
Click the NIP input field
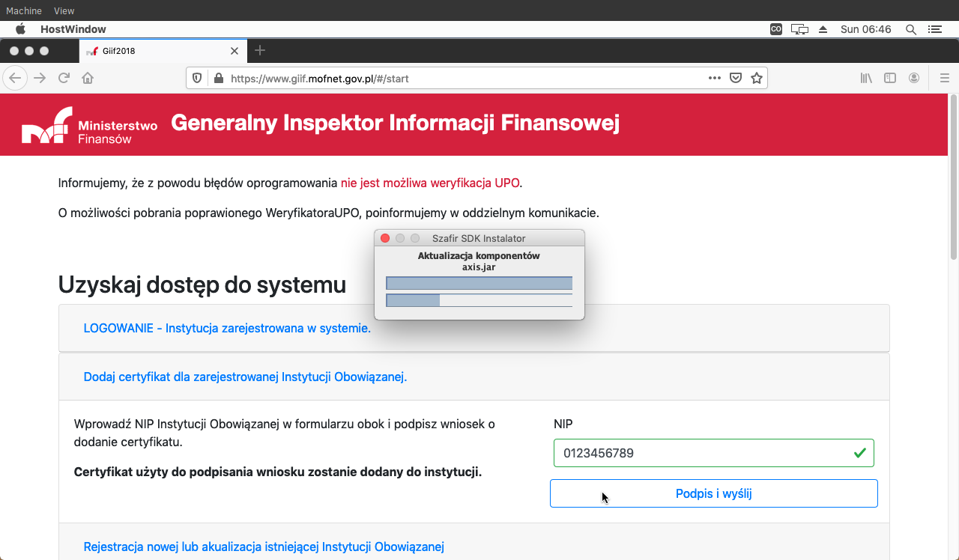pyautogui.click(x=704, y=453)
